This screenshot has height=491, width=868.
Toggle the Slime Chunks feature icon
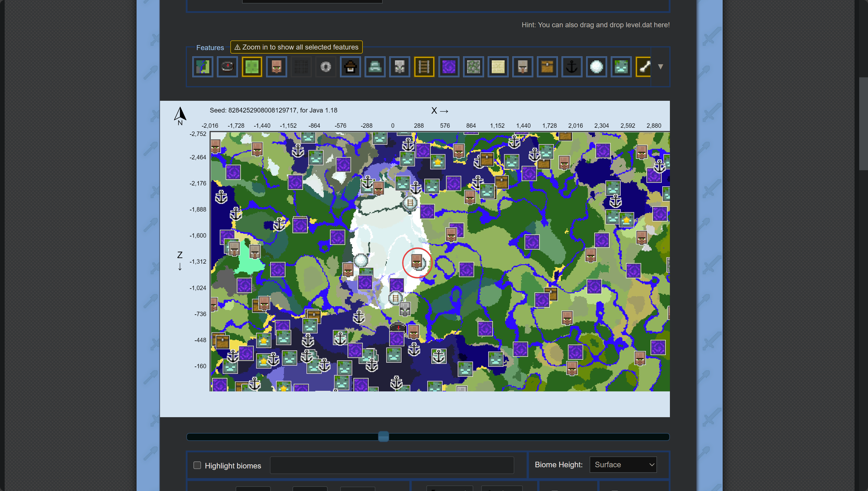tap(252, 67)
